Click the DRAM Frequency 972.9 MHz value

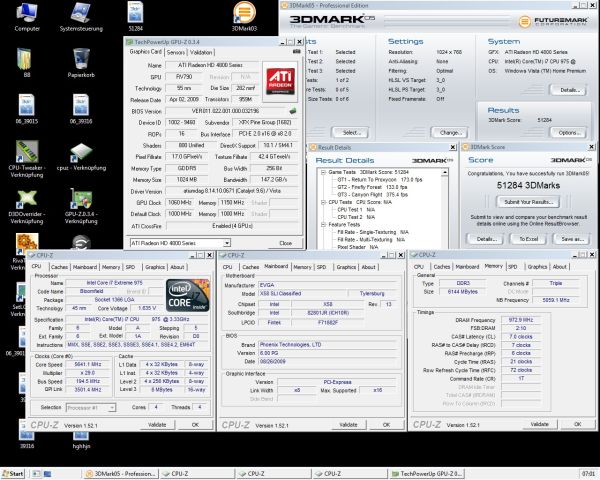coord(521,320)
